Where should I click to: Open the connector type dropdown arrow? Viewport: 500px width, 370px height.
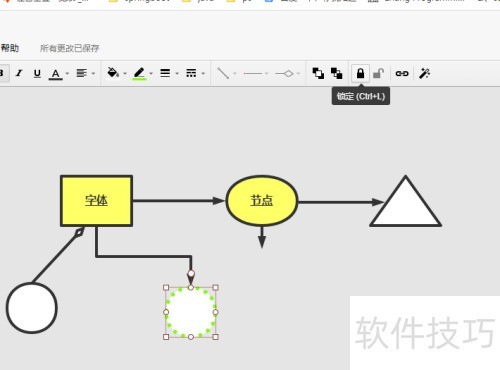pyautogui.click(x=235, y=74)
